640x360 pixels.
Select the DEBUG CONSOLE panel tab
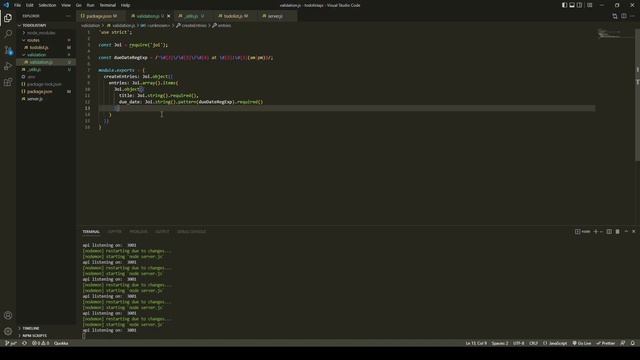coord(191,231)
